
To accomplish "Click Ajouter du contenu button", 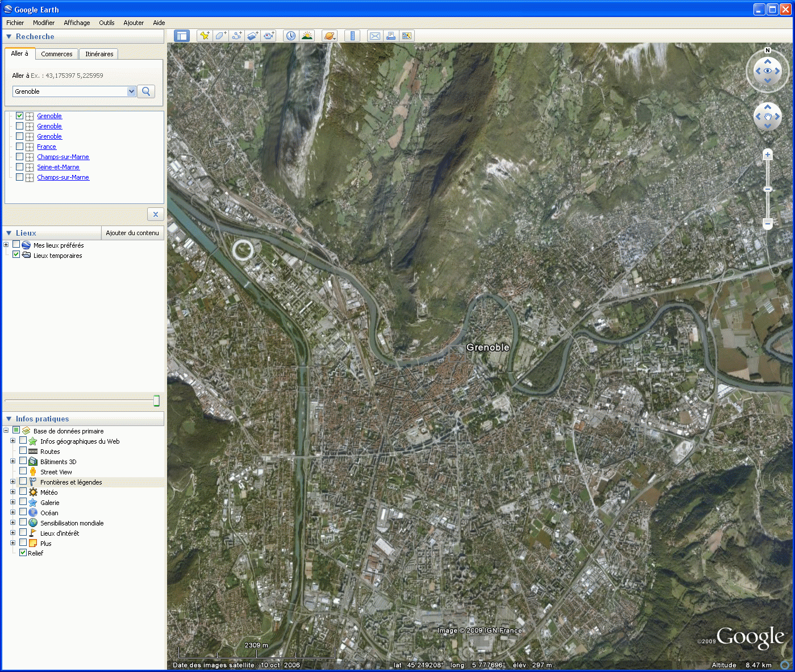I will click(x=132, y=233).
